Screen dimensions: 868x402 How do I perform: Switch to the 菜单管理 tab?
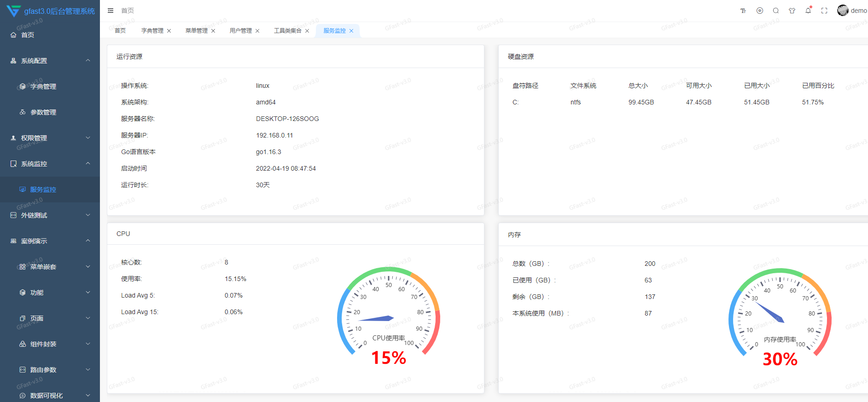point(197,31)
